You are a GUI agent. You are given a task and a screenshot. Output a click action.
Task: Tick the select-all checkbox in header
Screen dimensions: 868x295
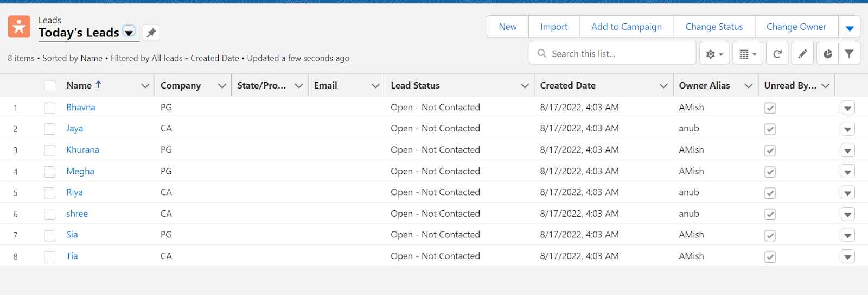(50, 86)
